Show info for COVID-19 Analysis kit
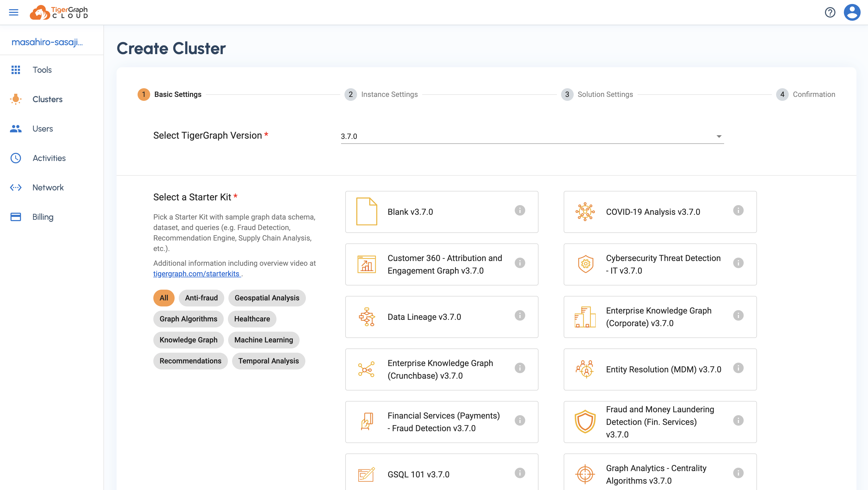The height and width of the screenshot is (490, 868). pyautogui.click(x=738, y=211)
